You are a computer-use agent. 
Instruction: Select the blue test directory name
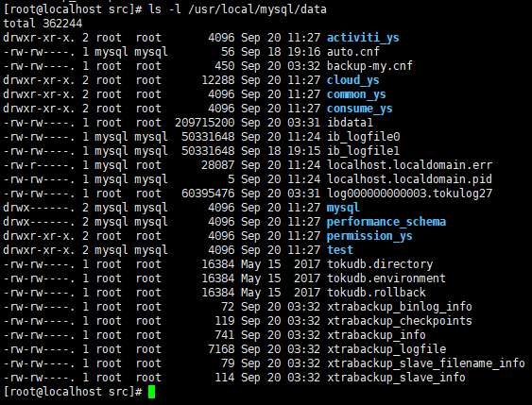[x=339, y=250]
